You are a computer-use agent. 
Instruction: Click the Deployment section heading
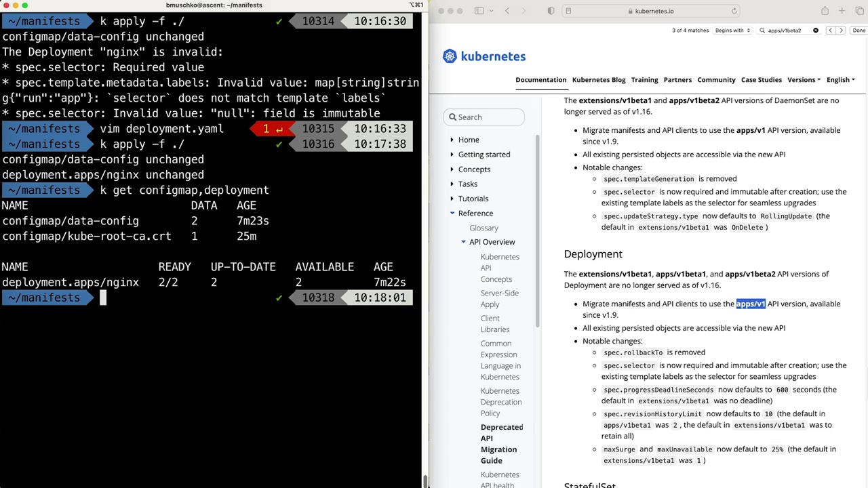pyautogui.click(x=593, y=254)
